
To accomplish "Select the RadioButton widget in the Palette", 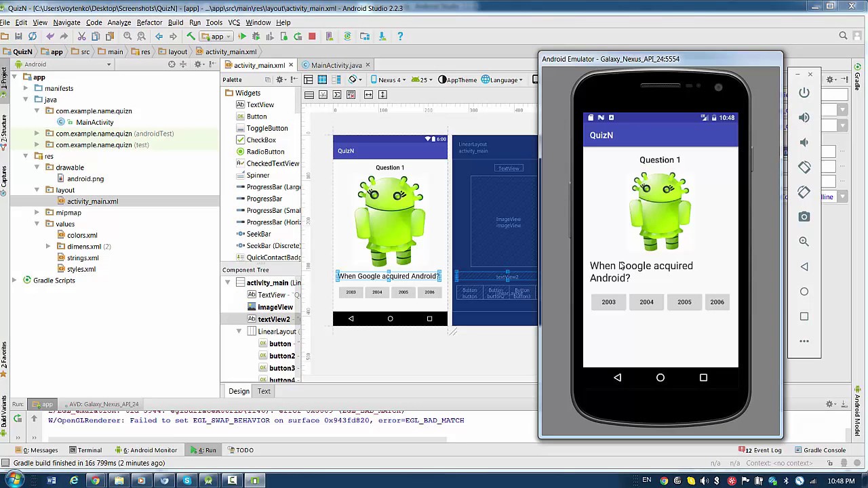I will coord(265,152).
